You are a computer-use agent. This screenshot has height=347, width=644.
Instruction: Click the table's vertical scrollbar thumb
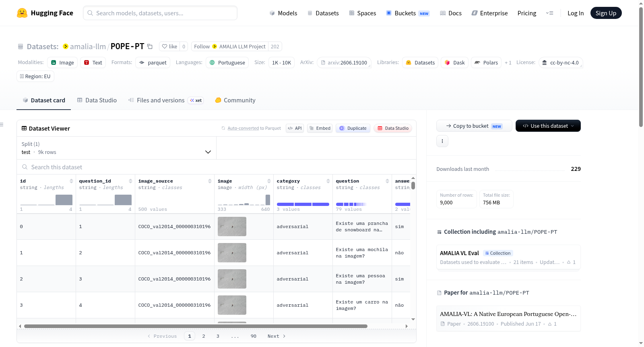413,185
